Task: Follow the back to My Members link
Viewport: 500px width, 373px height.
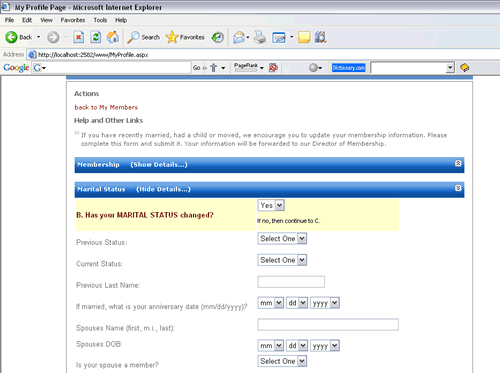Action: (106, 107)
